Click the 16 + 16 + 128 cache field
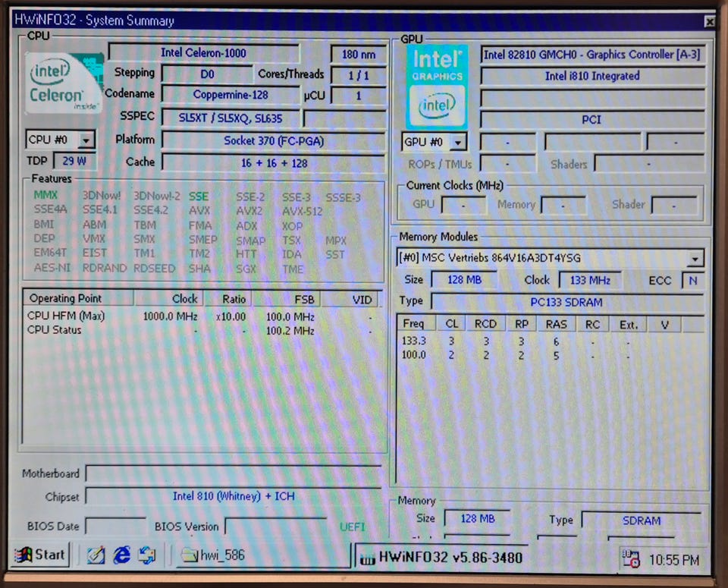 pos(274,163)
